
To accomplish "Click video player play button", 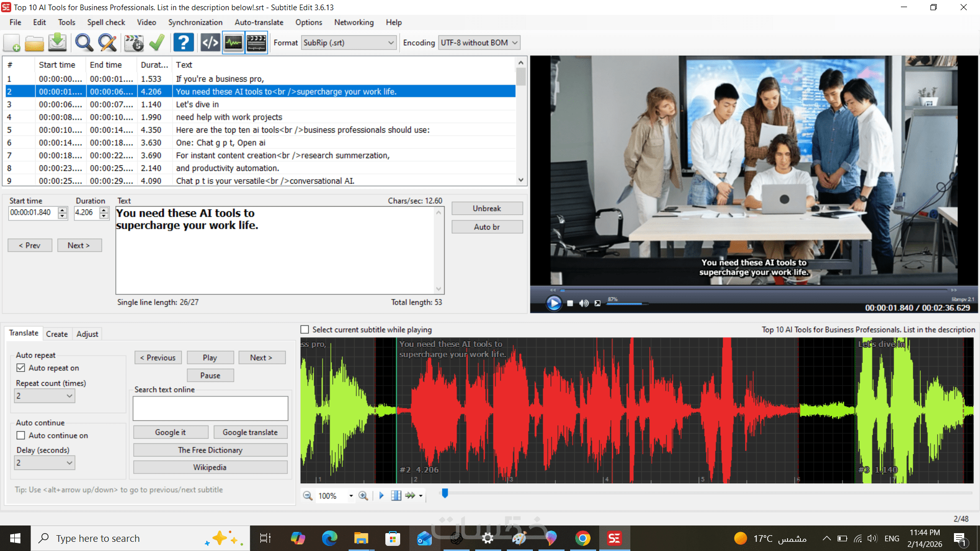I will tap(553, 304).
